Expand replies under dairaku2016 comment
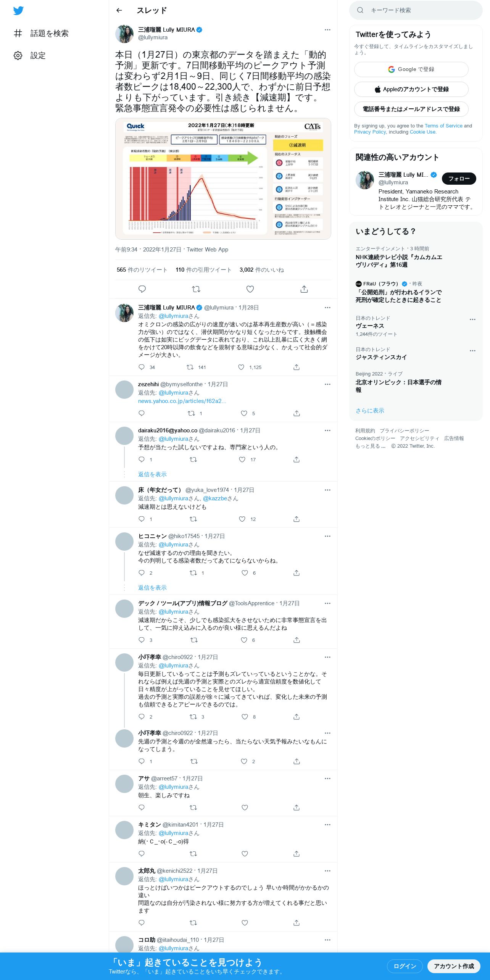The image size is (490, 980). (152, 474)
